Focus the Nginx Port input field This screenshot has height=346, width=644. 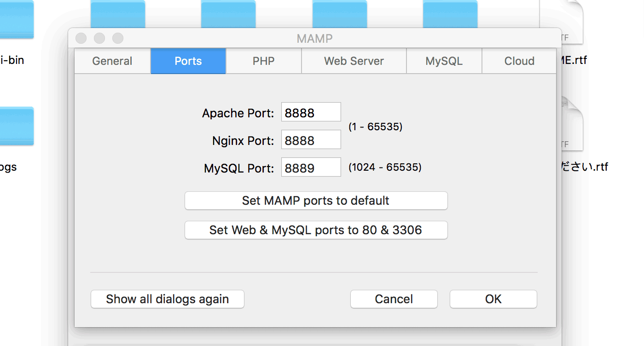pyautogui.click(x=311, y=140)
